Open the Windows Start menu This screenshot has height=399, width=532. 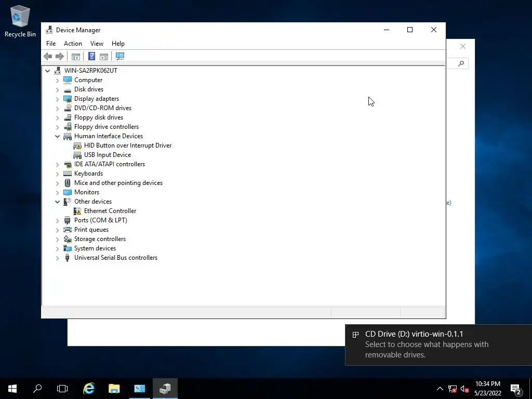pos(12,389)
